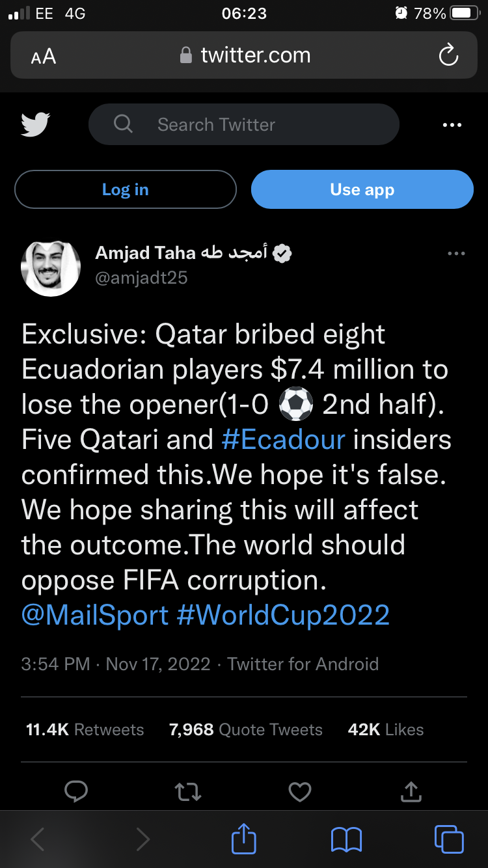The height and width of the screenshot is (868, 488).
Task: Click the Search Twitter field
Action: point(243,125)
